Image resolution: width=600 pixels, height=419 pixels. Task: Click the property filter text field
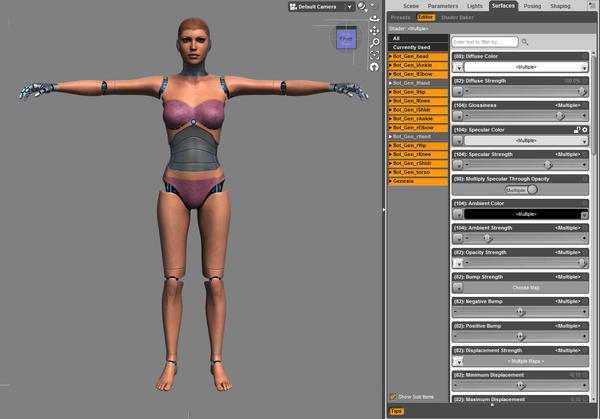(485, 42)
